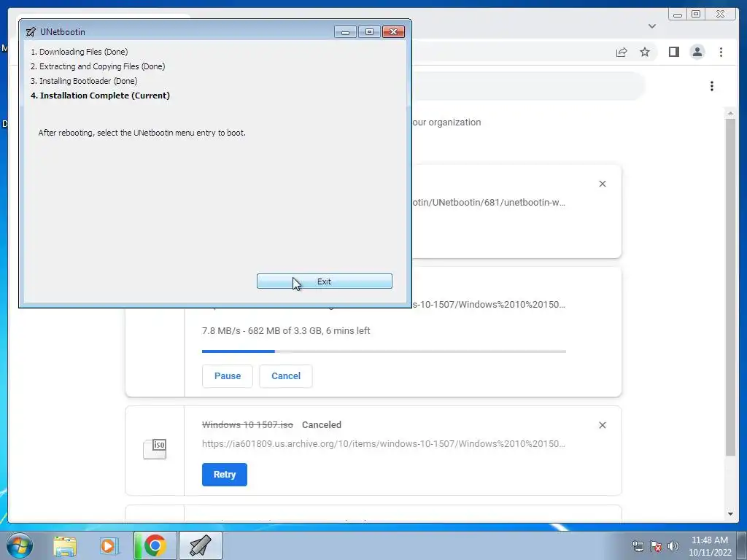The height and width of the screenshot is (560, 747).
Task: Select the UNetbootin taskbar button
Action: 201,545
